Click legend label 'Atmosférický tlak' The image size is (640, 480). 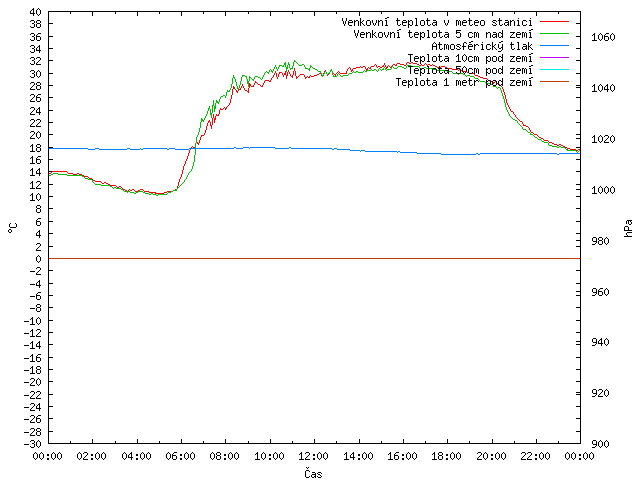[482, 46]
